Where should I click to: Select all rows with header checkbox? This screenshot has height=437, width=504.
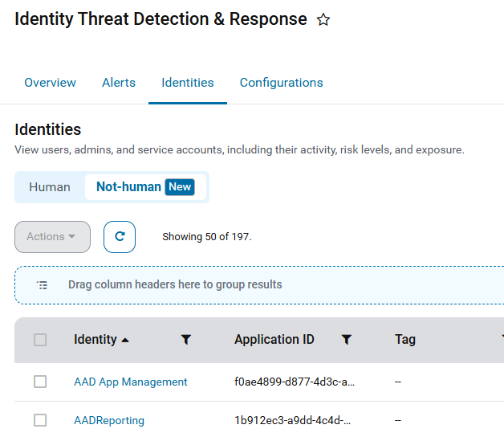tap(40, 340)
